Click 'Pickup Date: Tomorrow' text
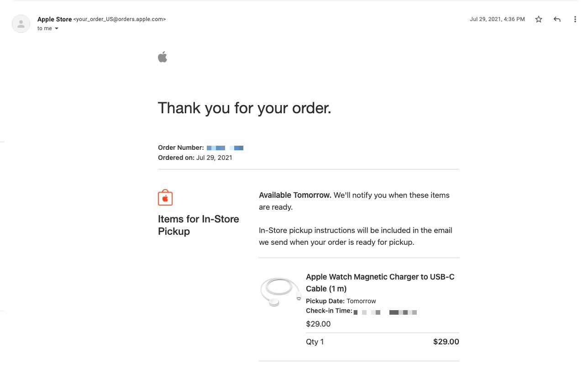The height and width of the screenshot is (375, 588). pyautogui.click(x=341, y=301)
